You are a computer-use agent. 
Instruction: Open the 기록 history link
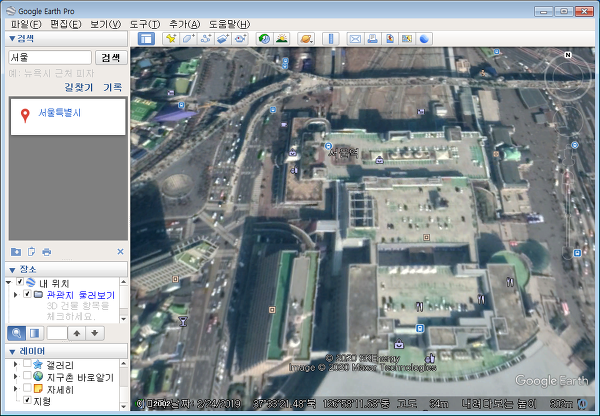[112, 87]
